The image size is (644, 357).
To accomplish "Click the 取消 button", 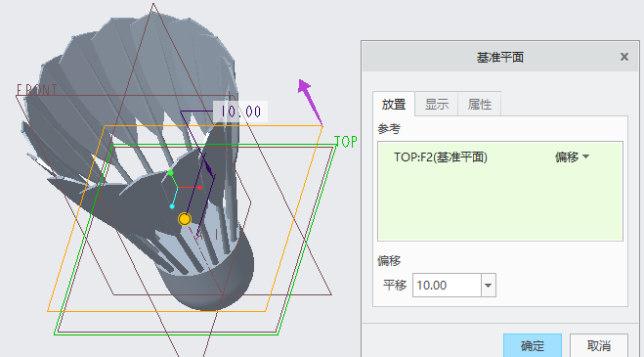I will [x=598, y=345].
